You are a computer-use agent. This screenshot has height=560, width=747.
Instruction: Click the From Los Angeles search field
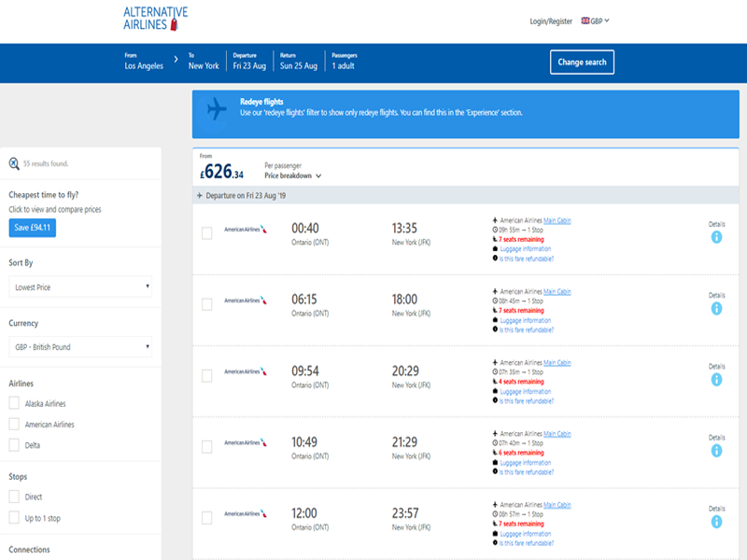coord(144,62)
